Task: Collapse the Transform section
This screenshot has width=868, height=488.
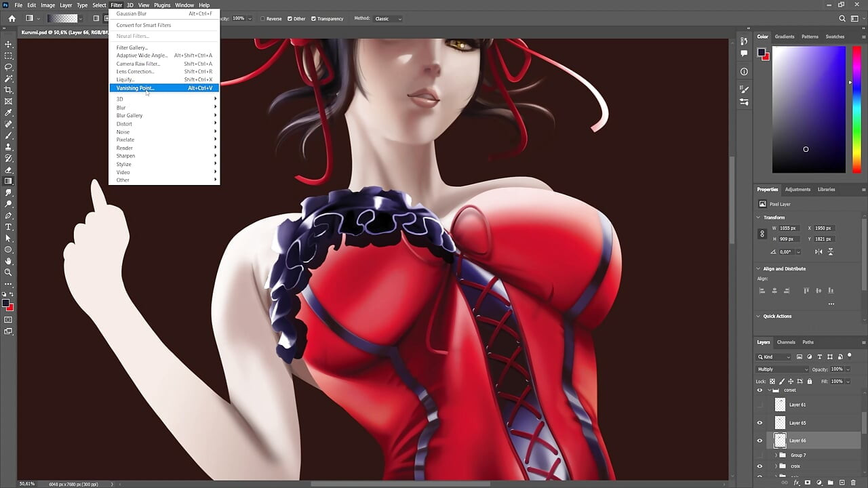Action: (759, 218)
